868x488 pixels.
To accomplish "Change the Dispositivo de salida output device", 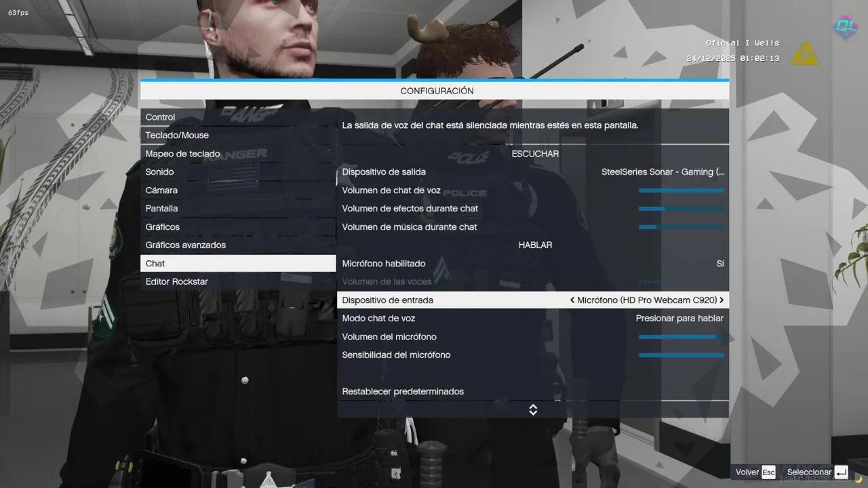I will point(533,172).
